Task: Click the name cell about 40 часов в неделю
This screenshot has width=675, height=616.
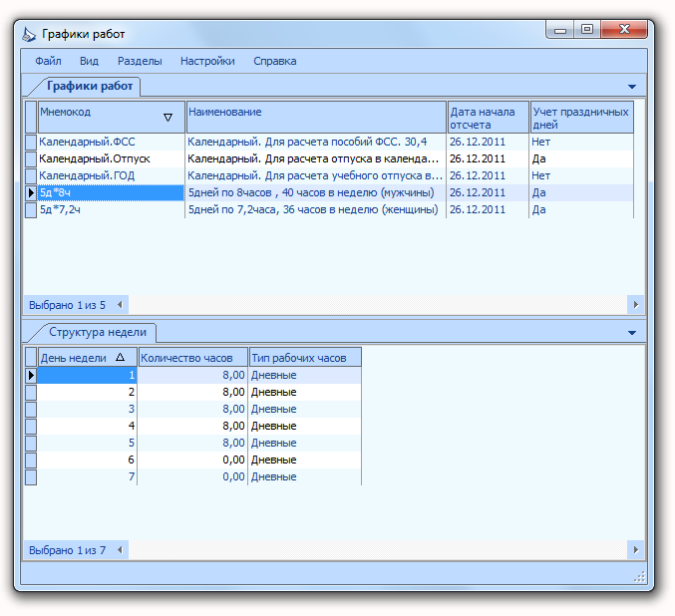Action: [x=315, y=192]
